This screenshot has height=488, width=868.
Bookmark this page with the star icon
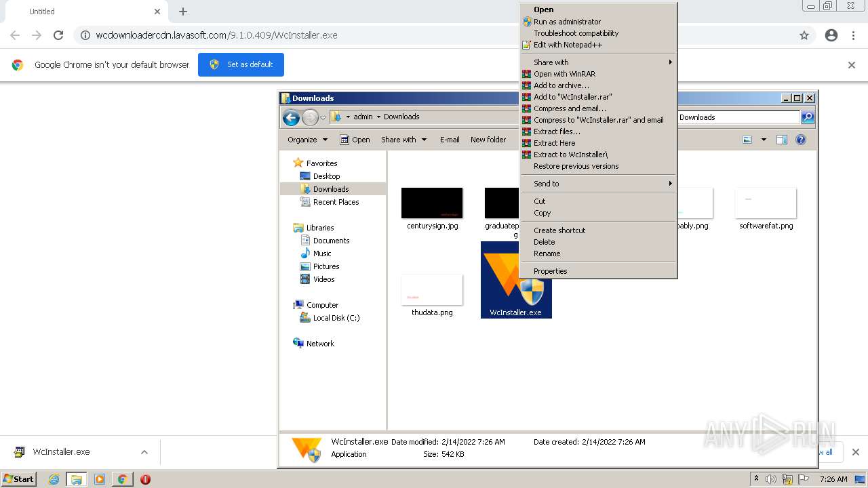click(x=804, y=35)
